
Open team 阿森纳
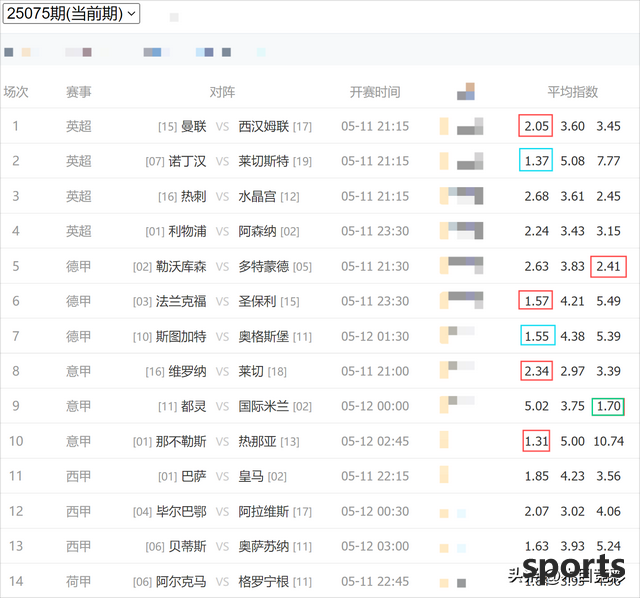(x=258, y=231)
